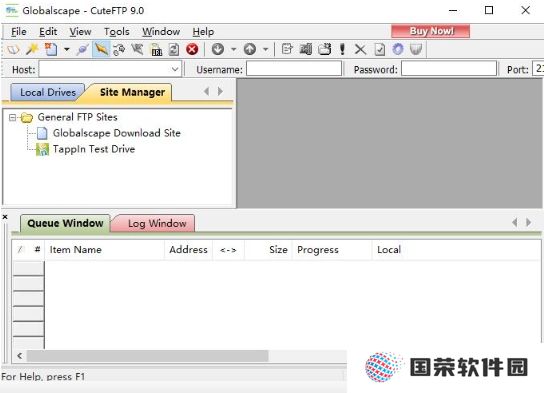Open the Help menu

pyautogui.click(x=203, y=32)
